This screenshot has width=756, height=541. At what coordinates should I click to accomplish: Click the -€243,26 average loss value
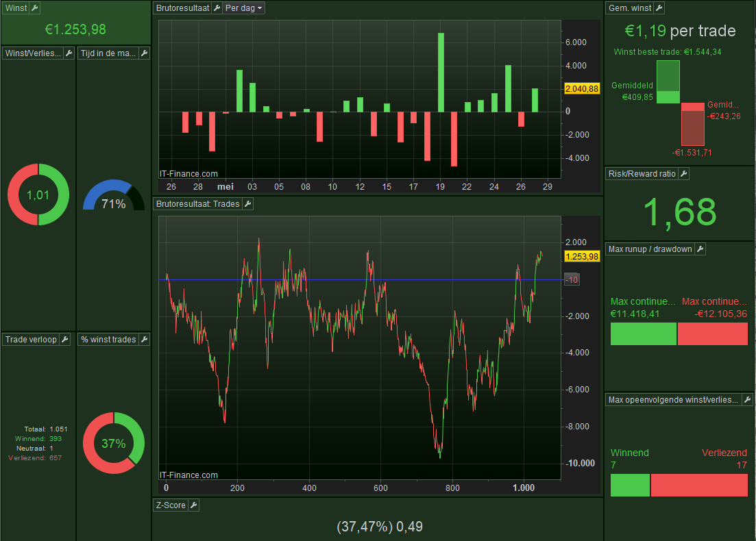click(724, 116)
